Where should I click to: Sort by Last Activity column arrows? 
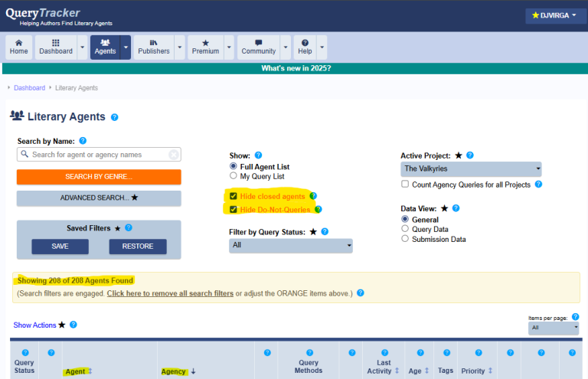397,371
